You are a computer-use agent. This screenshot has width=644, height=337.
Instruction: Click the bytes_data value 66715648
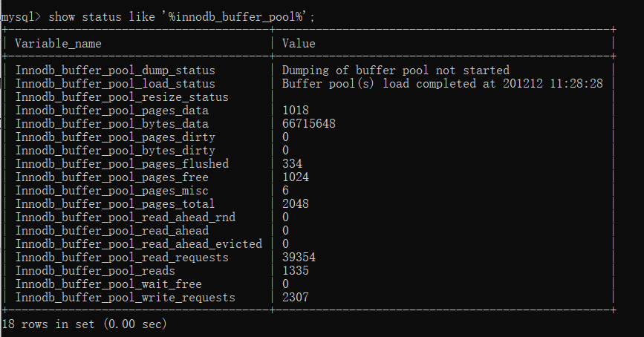pos(309,124)
